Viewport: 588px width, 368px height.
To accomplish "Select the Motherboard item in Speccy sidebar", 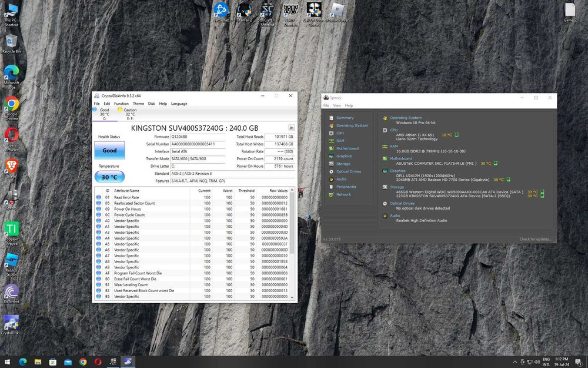I will (347, 148).
